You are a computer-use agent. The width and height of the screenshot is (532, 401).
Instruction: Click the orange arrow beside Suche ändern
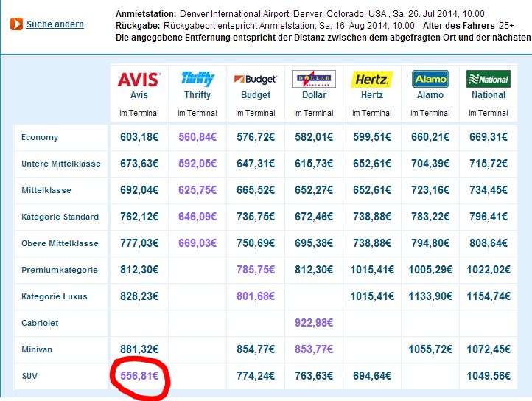pos(16,24)
